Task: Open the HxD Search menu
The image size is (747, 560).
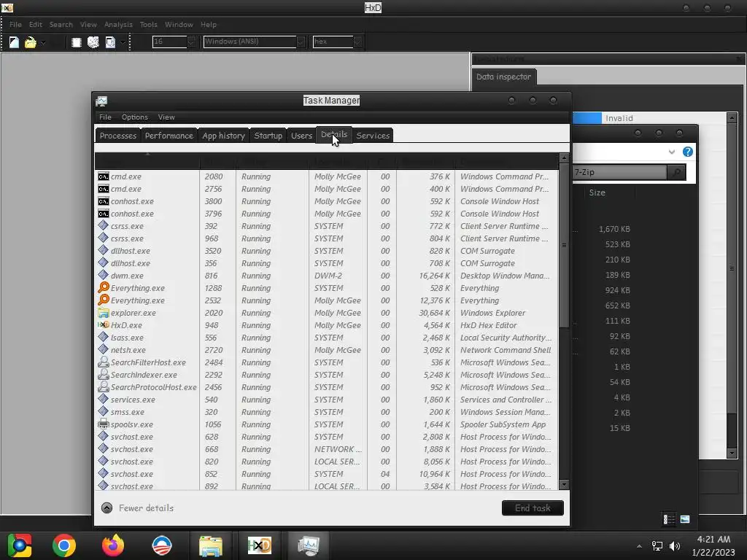Action: 61,24
